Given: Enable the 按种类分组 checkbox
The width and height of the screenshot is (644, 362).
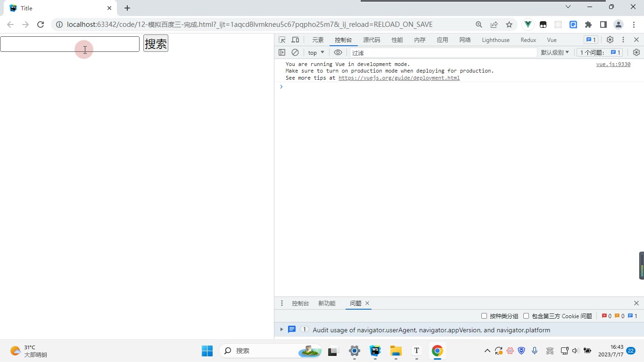Looking at the screenshot, I should tap(484, 316).
